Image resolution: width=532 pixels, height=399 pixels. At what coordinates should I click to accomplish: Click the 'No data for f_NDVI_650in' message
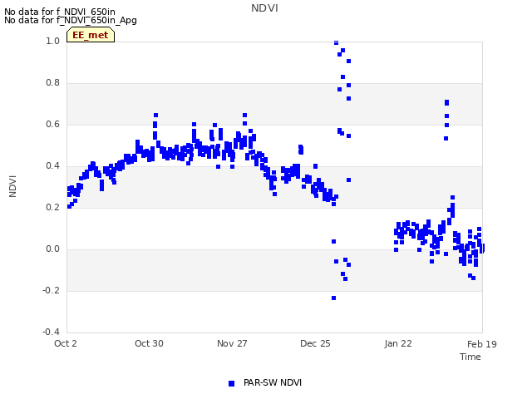click(60, 12)
